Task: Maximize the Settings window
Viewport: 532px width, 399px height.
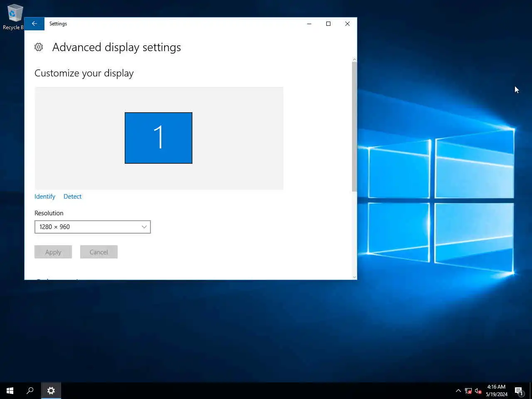Action: [x=328, y=24]
